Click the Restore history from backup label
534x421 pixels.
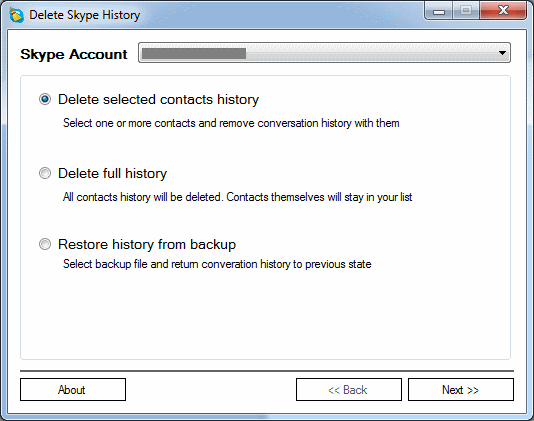click(147, 245)
